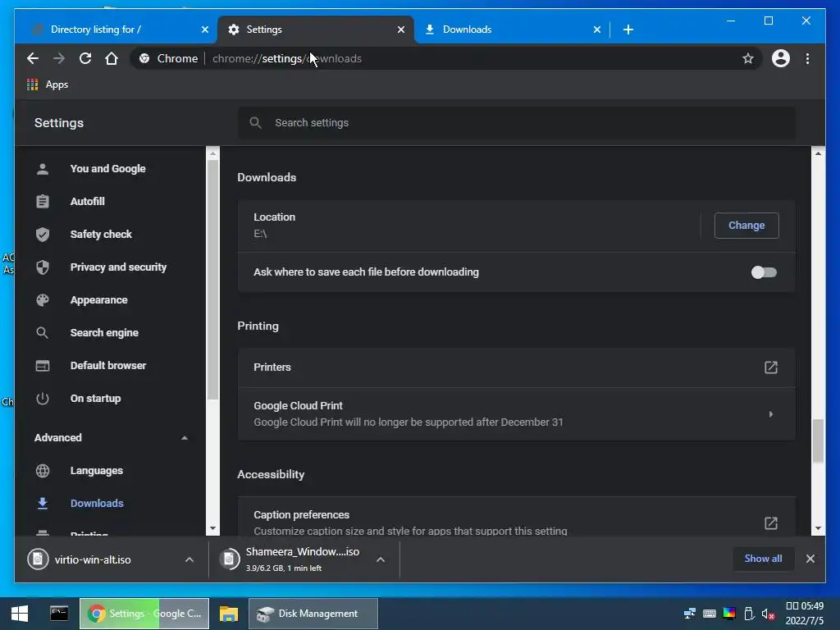Collapse the Advanced section
Screen dimensions: 840x630
coord(185,438)
